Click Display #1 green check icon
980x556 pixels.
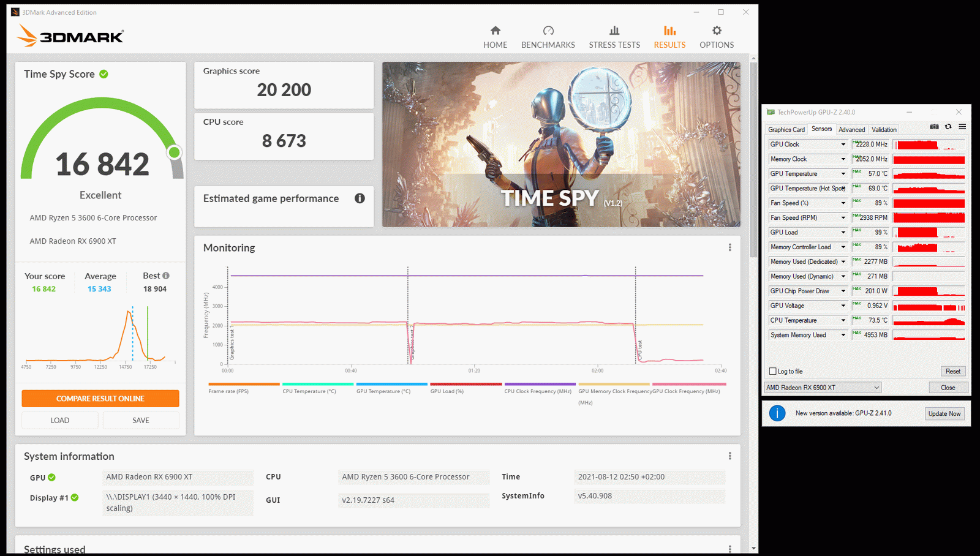point(74,498)
